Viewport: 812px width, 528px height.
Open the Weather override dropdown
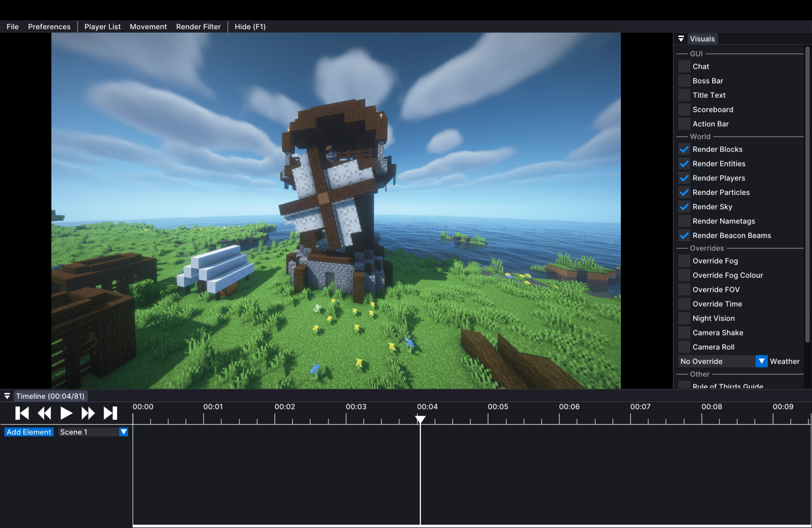[761, 361]
